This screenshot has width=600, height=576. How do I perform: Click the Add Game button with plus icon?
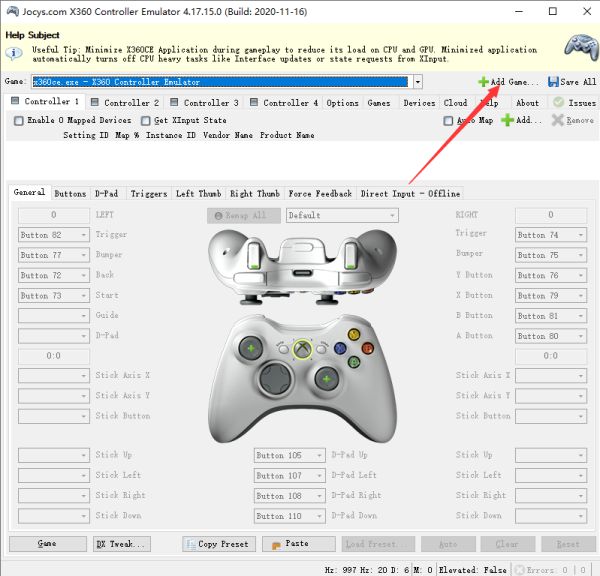pyautogui.click(x=508, y=82)
